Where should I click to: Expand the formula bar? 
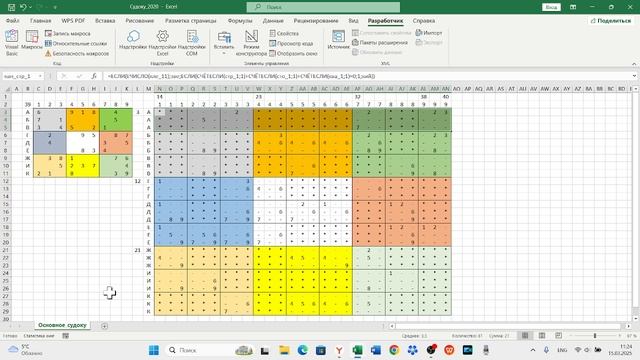[x=634, y=76]
